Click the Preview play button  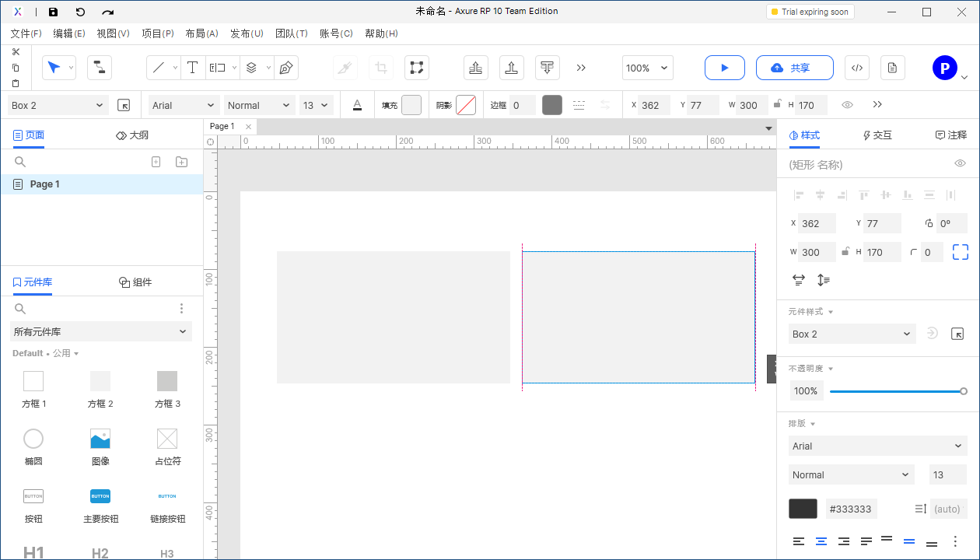(725, 68)
